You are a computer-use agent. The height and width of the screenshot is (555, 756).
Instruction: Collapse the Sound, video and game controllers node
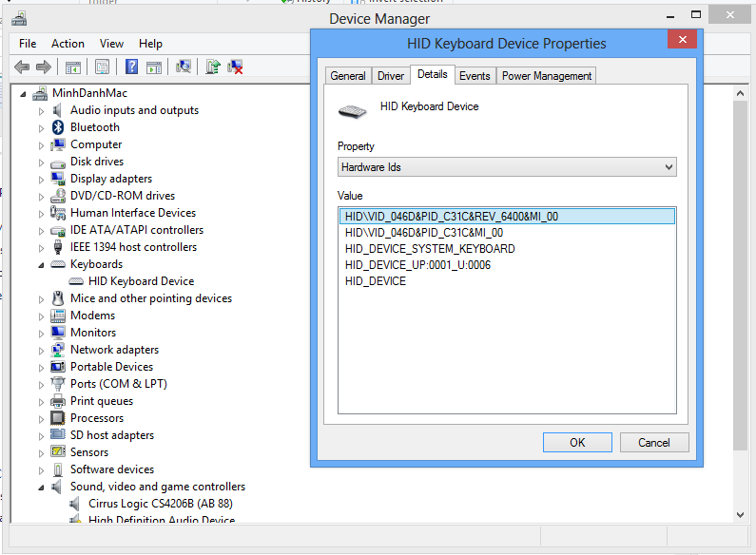[x=41, y=488]
